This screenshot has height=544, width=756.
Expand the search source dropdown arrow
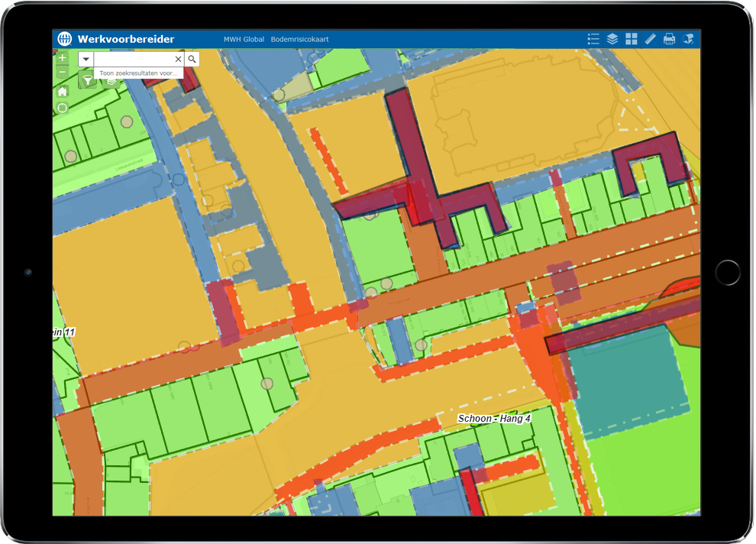pos(86,59)
